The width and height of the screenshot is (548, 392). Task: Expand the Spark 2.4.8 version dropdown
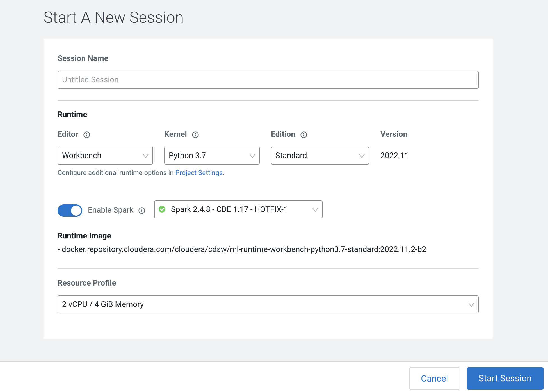click(x=238, y=209)
